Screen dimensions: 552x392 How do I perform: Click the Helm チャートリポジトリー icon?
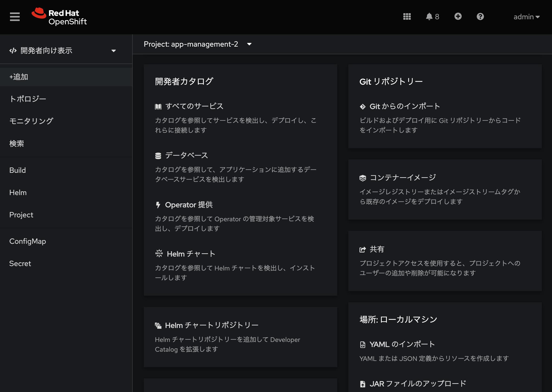tap(158, 326)
